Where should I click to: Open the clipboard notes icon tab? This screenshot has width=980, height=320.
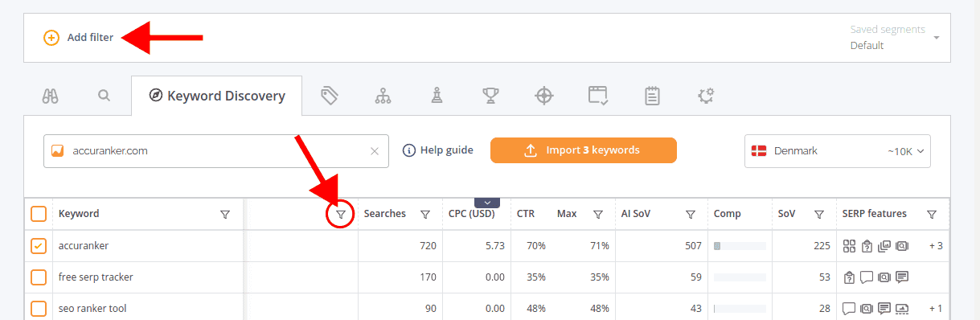pyautogui.click(x=652, y=96)
